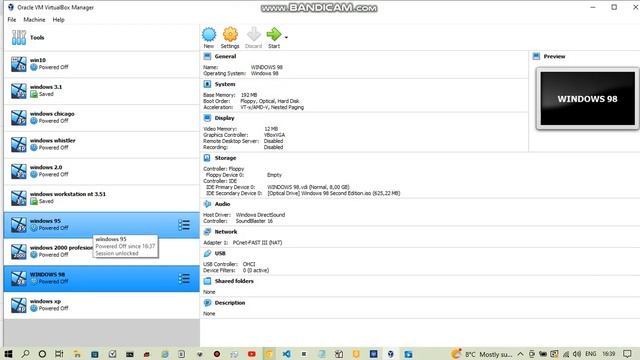
Task: Click the General section header
Action: coord(225,56)
